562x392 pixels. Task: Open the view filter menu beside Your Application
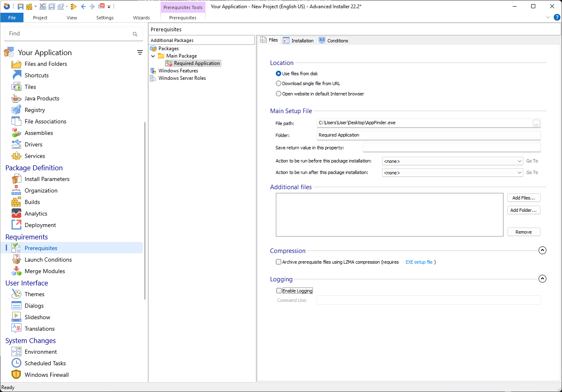(140, 53)
